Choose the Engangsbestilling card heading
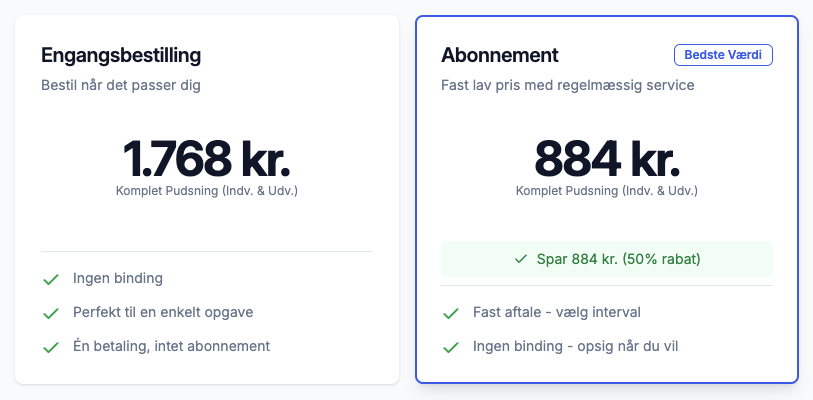The width and height of the screenshot is (813, 400). [121, 55]
